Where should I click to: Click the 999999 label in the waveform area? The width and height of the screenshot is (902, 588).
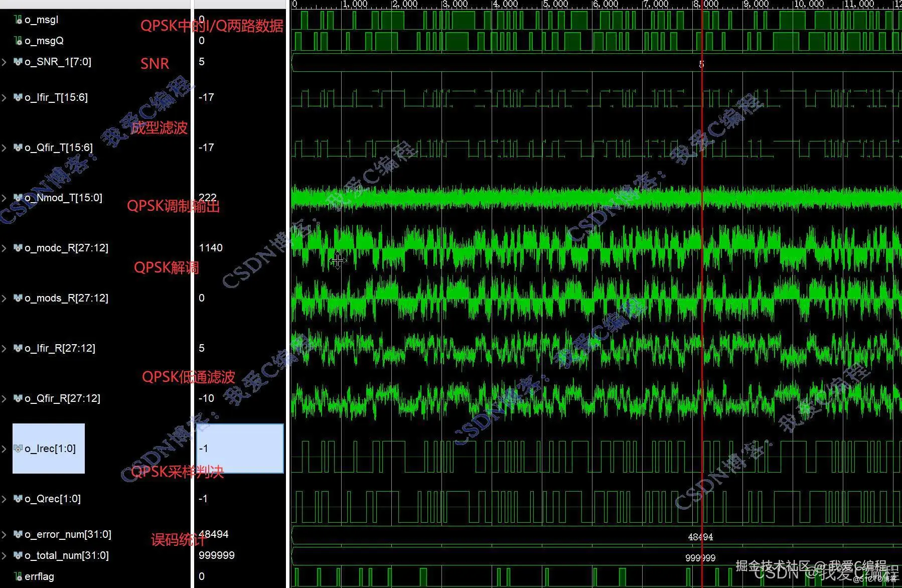[x=700, y=558]
